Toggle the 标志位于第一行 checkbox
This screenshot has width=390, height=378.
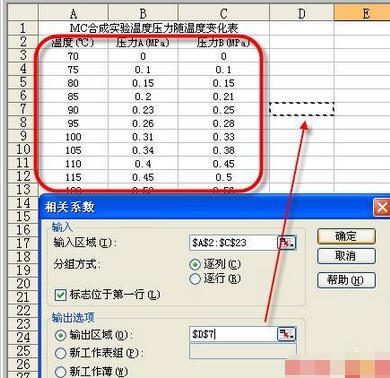pyautogui.click(x=60, y=295)
